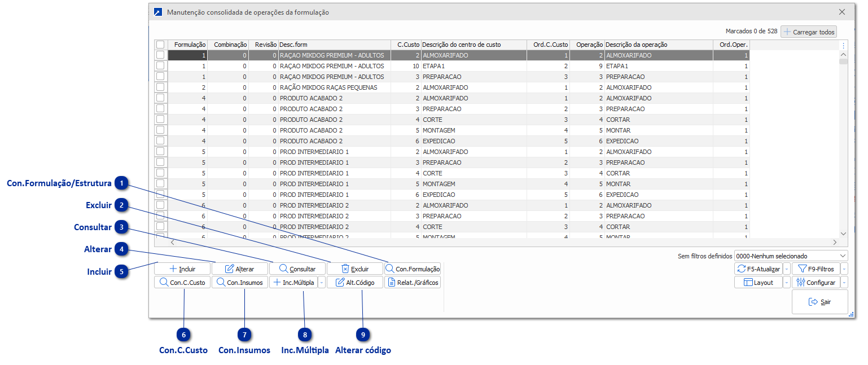Expand the Configurar dropdown arrow
Viewport: 868px width, 365px height.
(844, 283)
